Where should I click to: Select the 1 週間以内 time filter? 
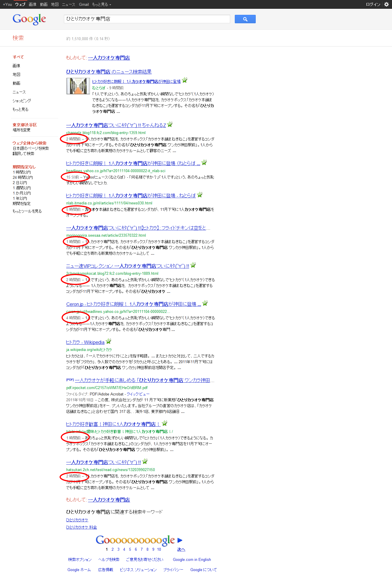22,188
